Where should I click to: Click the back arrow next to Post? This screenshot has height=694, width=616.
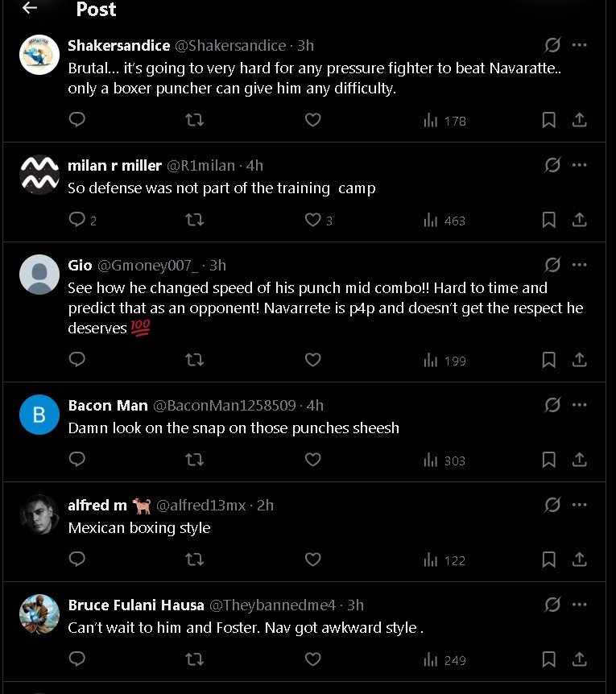pos(30,8)
